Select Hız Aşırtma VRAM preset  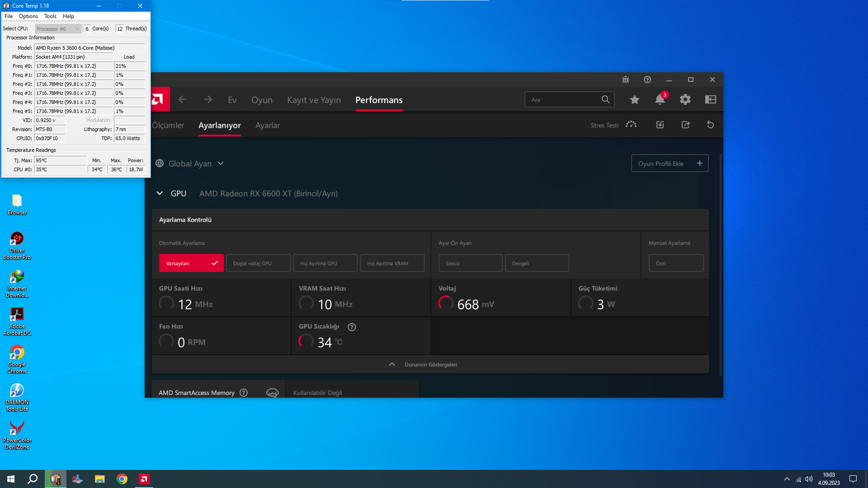click(x=392, y=263)
